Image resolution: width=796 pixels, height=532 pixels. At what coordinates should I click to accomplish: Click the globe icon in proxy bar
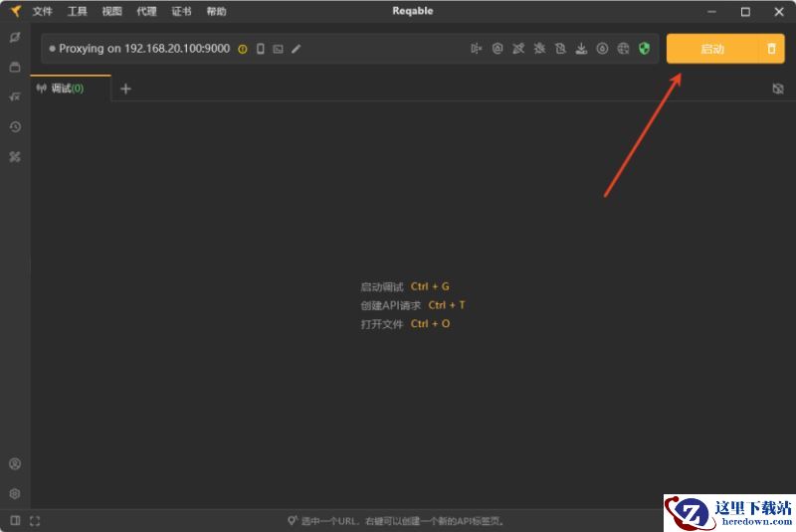point(623,49)
